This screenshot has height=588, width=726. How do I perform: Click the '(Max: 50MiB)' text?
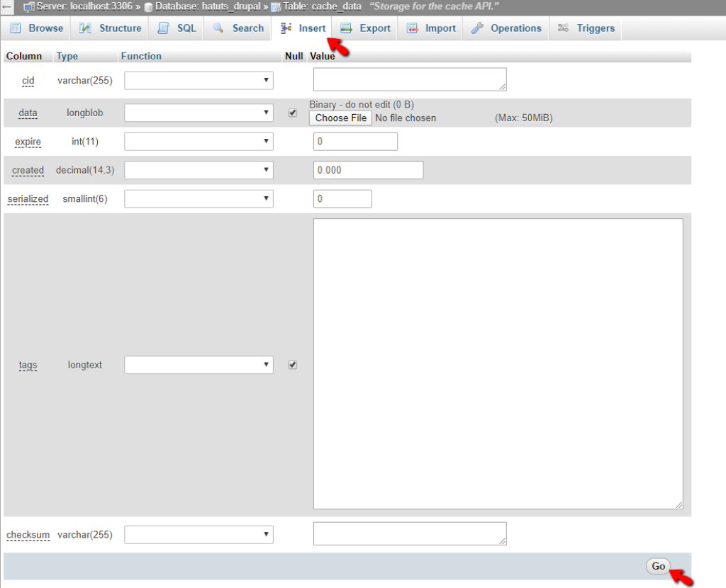point(524,118)
